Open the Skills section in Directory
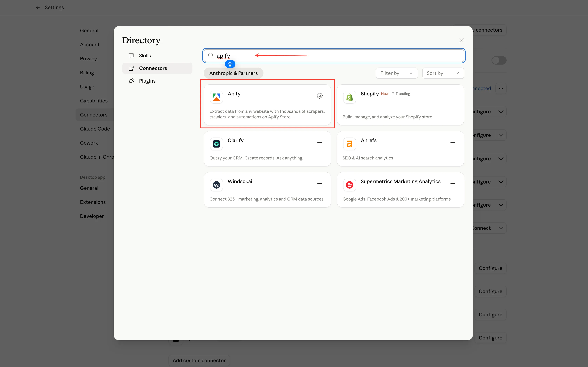The width and height of the screenshot is (588, 367). pyautogui.click(x=157, y=56)
